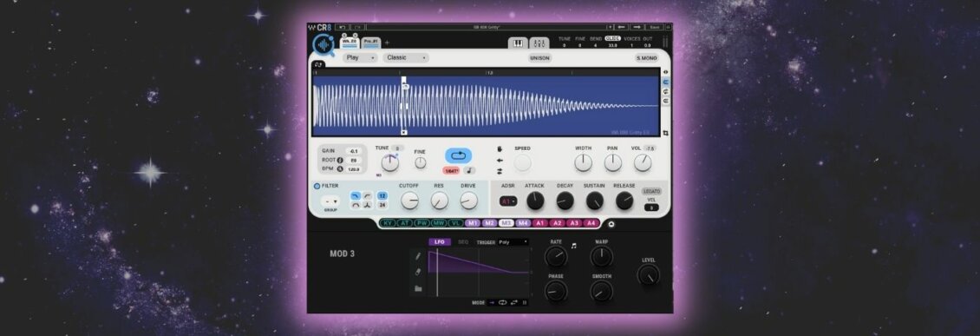This screenshot has height=336, width=980.
Task: Open the keyboard view tab
Action: [518, 43]
